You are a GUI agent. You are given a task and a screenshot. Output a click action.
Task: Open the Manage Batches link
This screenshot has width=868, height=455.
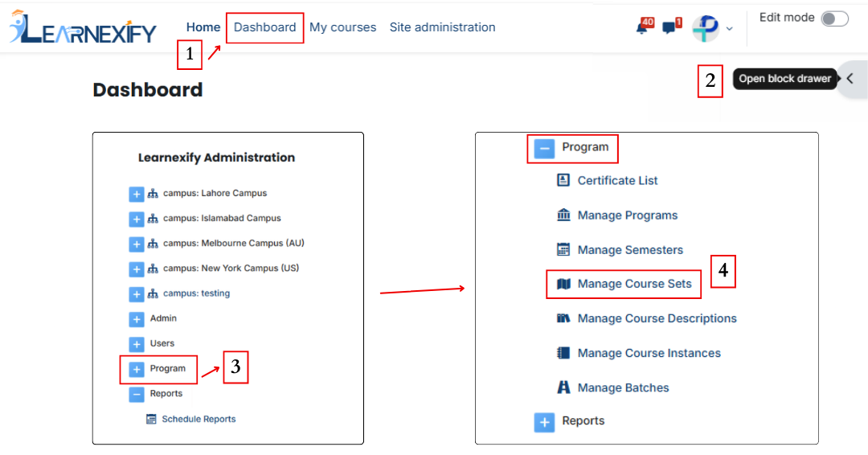pyautogui.click(x=624, y=388)
